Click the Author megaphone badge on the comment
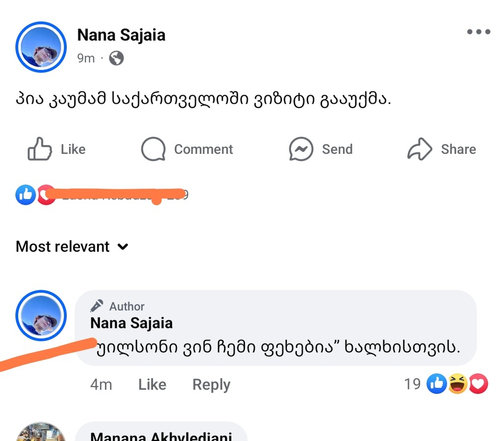 (97, 305)
